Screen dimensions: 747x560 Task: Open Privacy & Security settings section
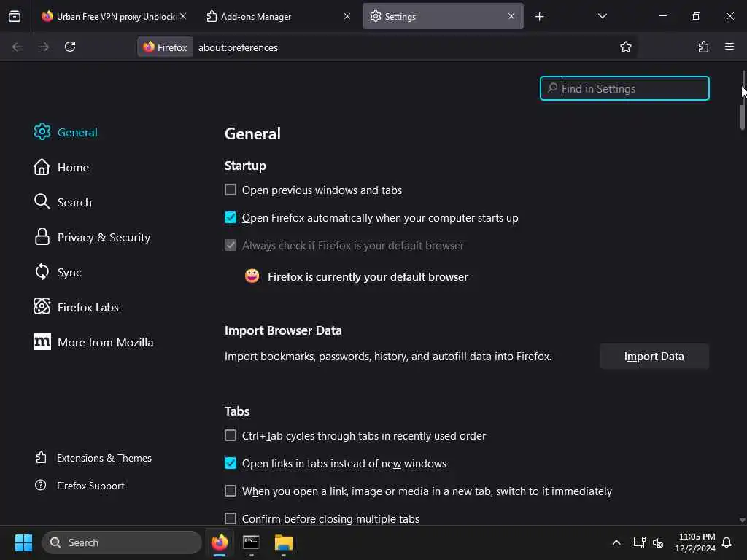[x=104, y=238]
